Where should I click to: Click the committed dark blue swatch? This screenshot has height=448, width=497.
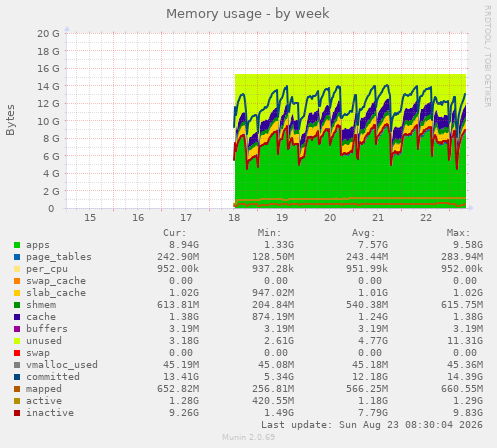click(x=17, y=377)
